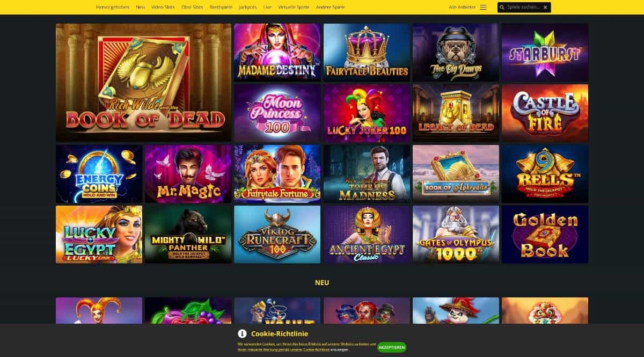Play the Energy Coins Hold and Win slot
This screenshot has height=357, width=644.
99,173
